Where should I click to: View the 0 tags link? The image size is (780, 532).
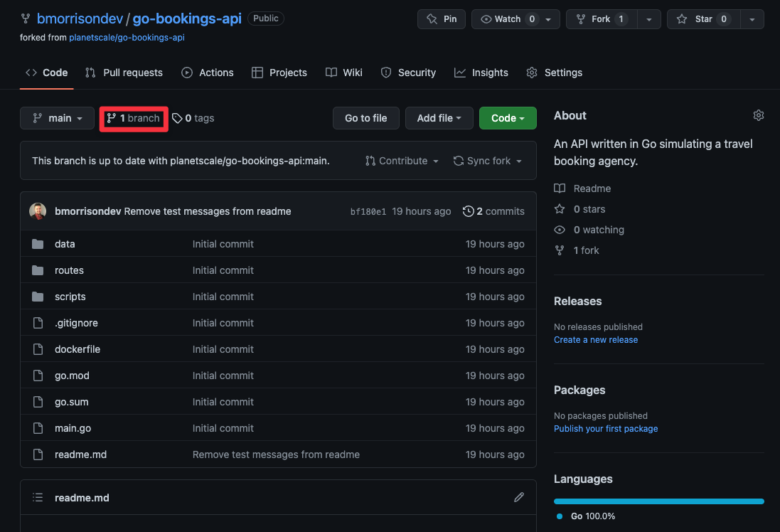click(193, 119)
